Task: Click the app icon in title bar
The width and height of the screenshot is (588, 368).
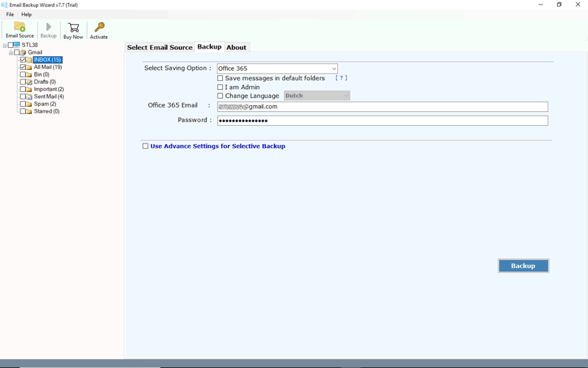Action: click(4, 5)
